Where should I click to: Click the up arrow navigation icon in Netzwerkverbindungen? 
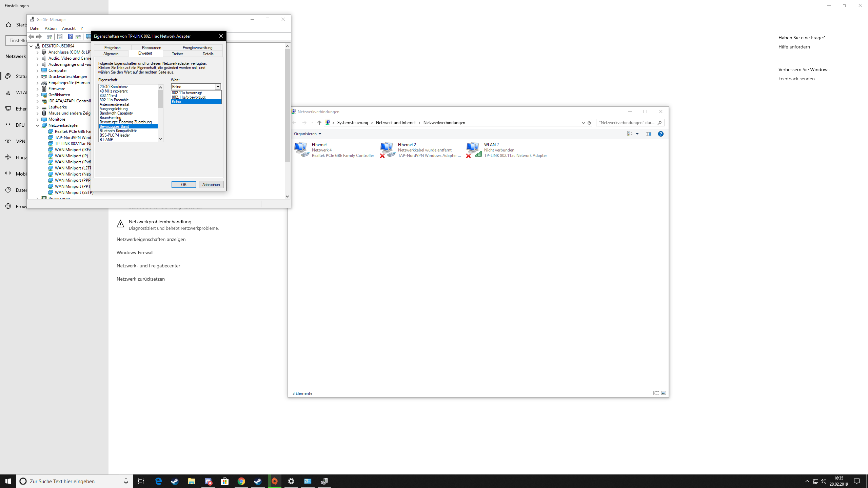(x=319, y=123)
